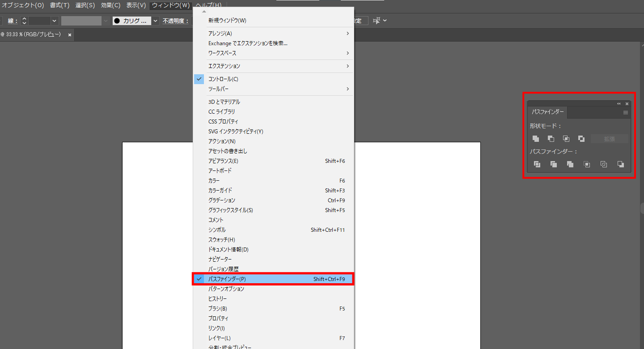Uncheck パスファインダー(P) in the Window menu

[273, 279]
